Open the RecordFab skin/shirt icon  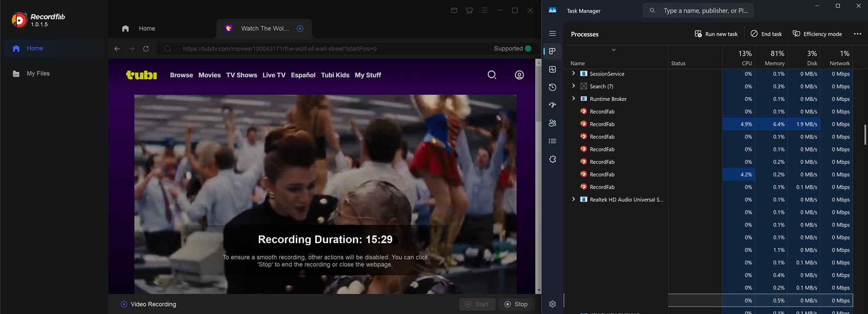[469, 10]
